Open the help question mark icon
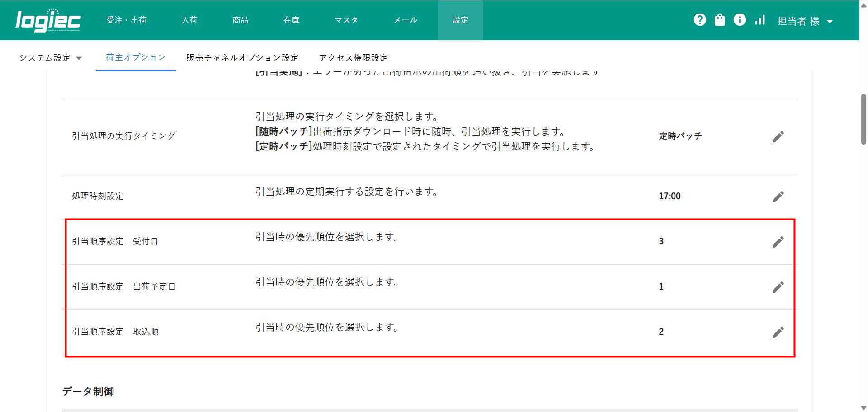This screenshot has height=412, width=868. pyautogui.click(x=700, y=20)
